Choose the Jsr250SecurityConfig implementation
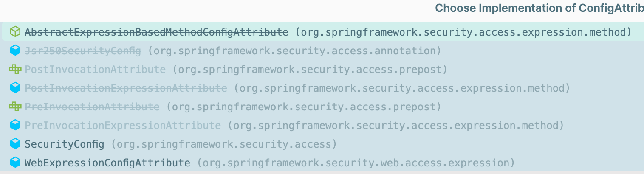Viewport: 644px width, 174px height. click(82, 51)
